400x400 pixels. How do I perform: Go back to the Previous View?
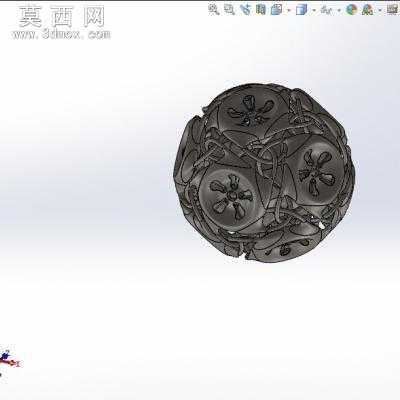tap(245, 9)
